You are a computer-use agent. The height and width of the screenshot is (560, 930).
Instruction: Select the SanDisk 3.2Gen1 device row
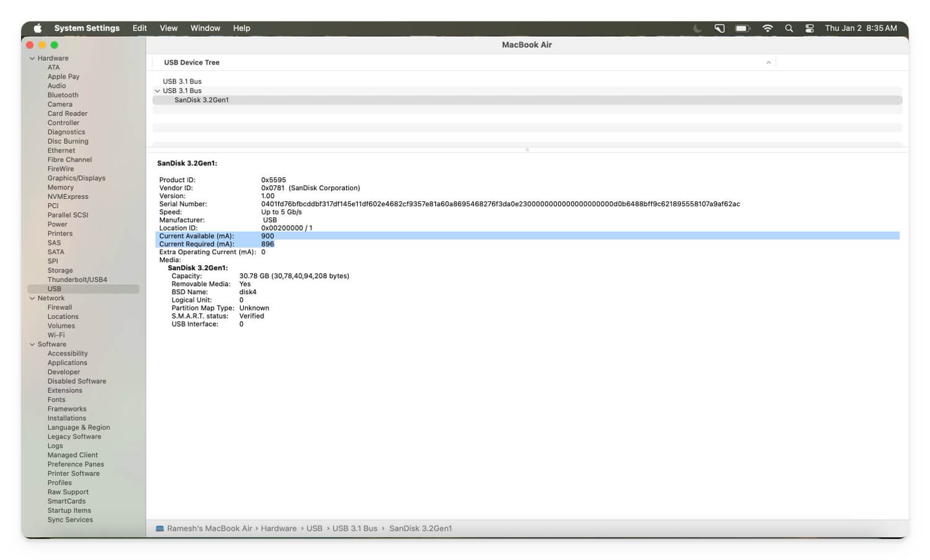pyautogui.click(x=527, y=100)
